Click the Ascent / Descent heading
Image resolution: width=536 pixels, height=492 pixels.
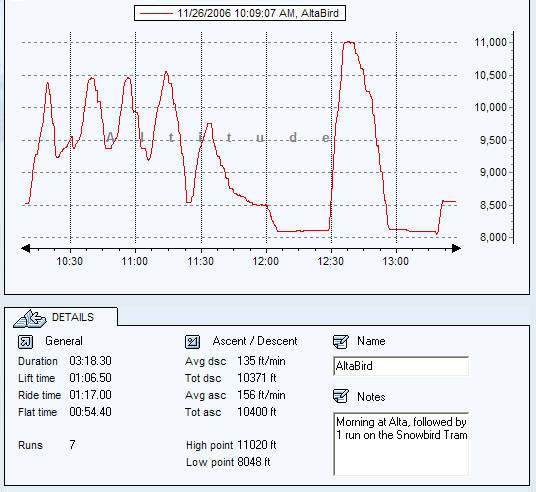coord(255,341)
